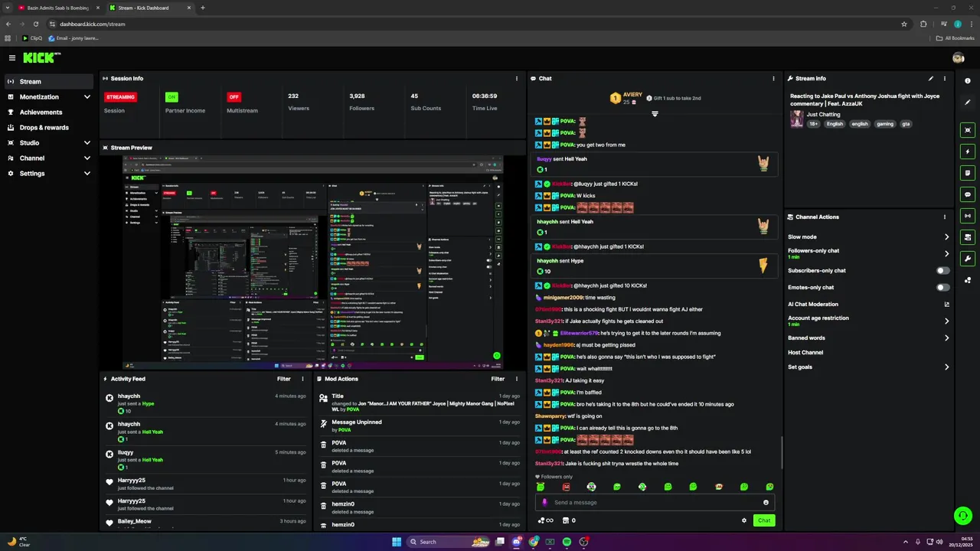Click the chat panel scrollbar

coord(781,452)
